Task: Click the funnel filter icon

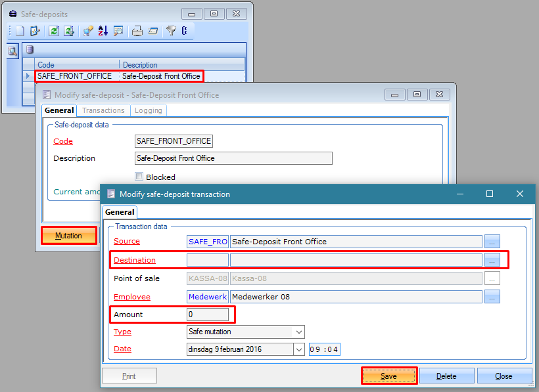Action: pyautogui.click(x=171, y=31)
